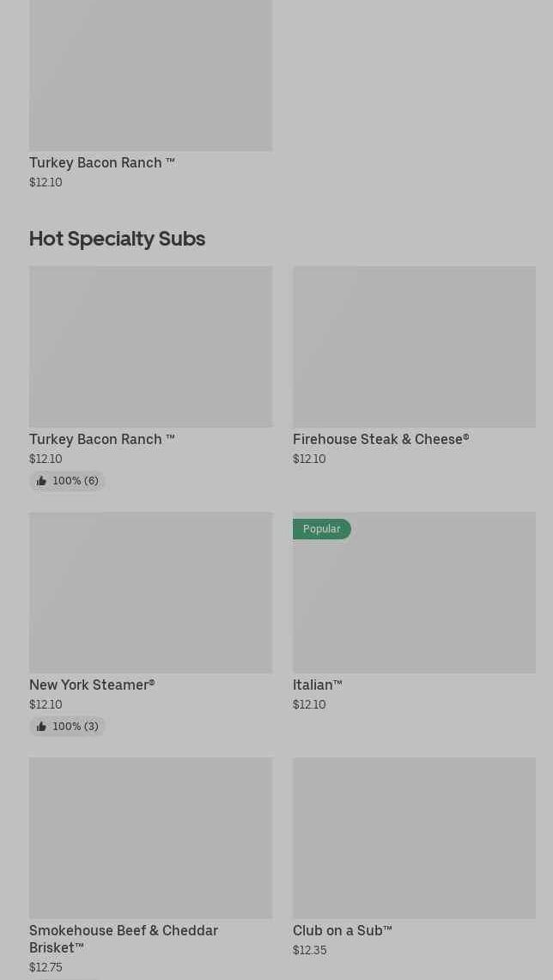Click the thumbs-up icon beside 100% (6)
553x980 pixels.
(41, 481)
